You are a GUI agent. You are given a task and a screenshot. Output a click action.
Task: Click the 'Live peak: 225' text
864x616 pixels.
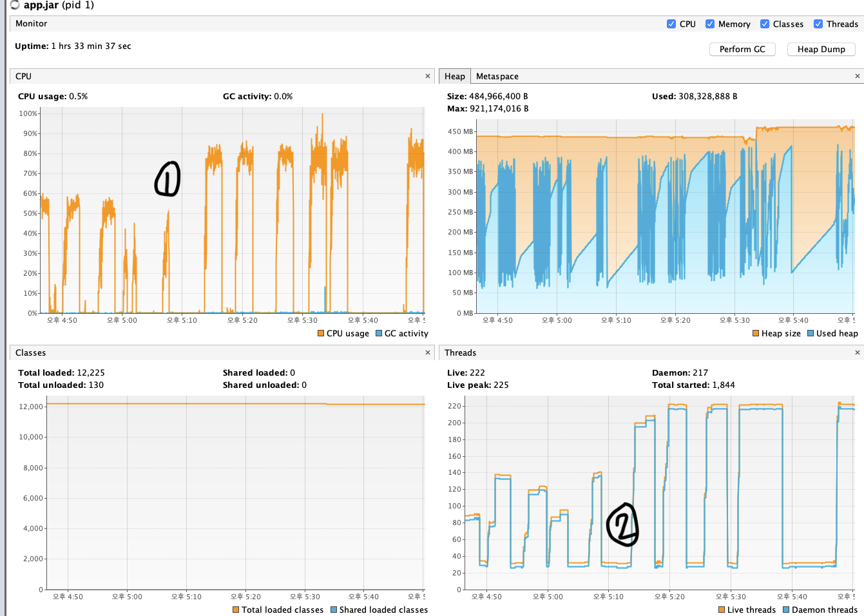coord(478,385)
